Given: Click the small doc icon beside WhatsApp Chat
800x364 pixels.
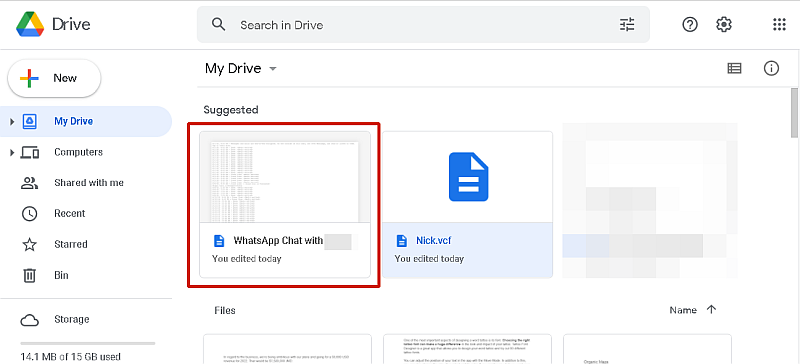Looking at the screenshot, I should tap(219, 240).
